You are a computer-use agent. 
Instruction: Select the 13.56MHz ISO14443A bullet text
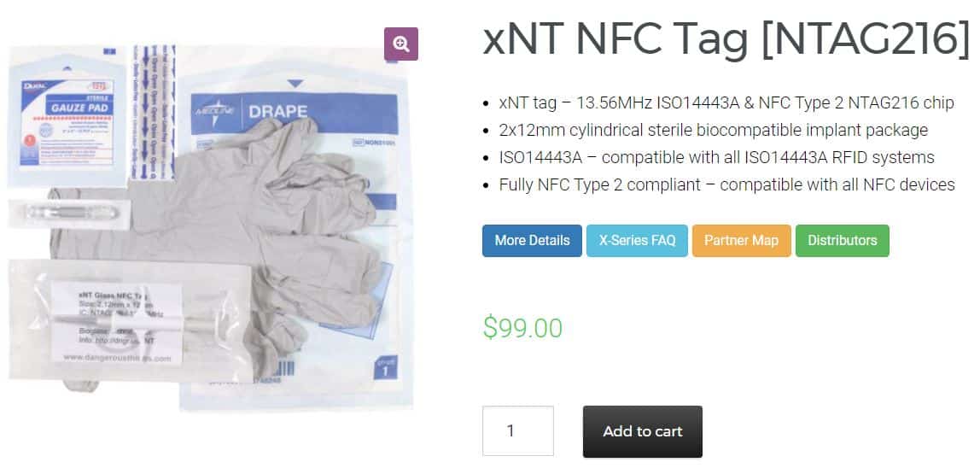coord(726,103)
